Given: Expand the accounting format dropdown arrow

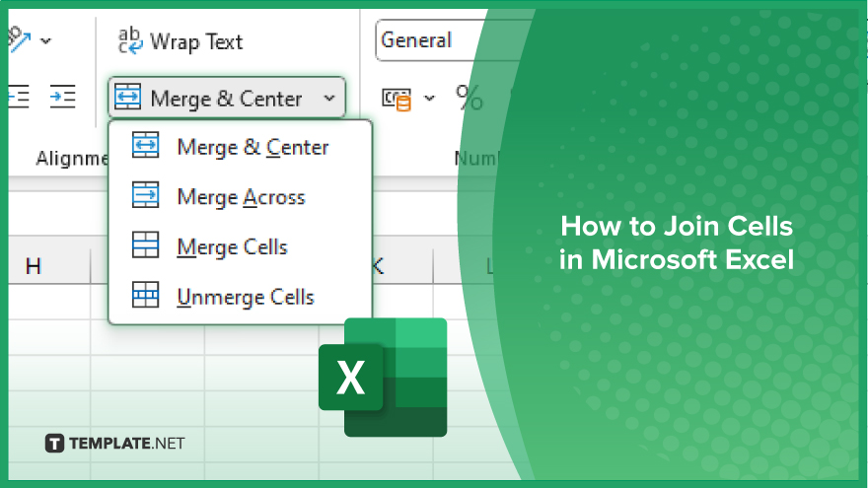Looking at the screenshot, I should point(429,99).
